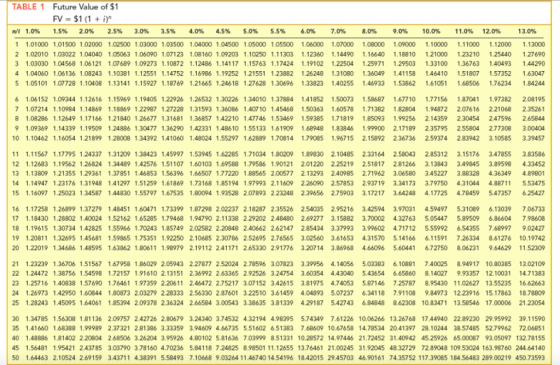The image size is (560, 365).
Task: Click the cell value '72.06851'
Action: pyautogui.click(x=532, y=328)
